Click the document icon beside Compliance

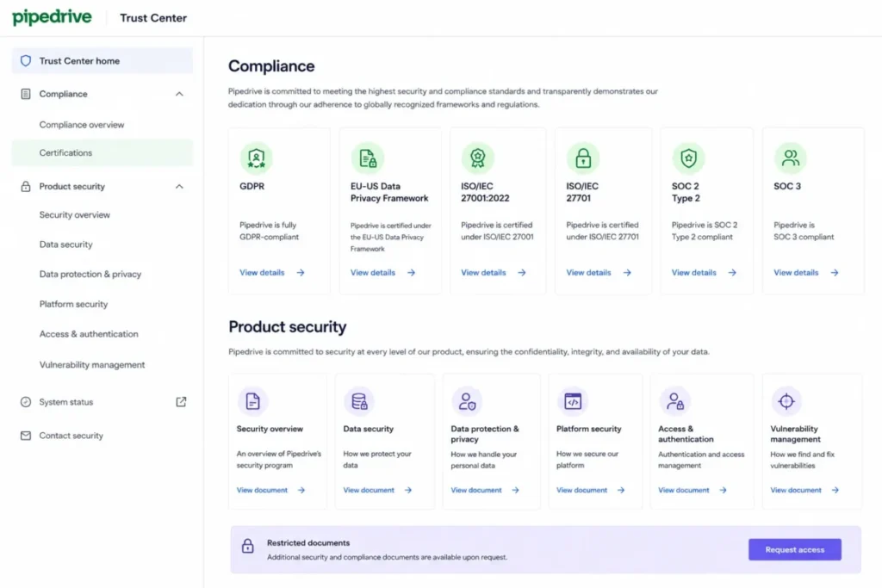point(26,94)
